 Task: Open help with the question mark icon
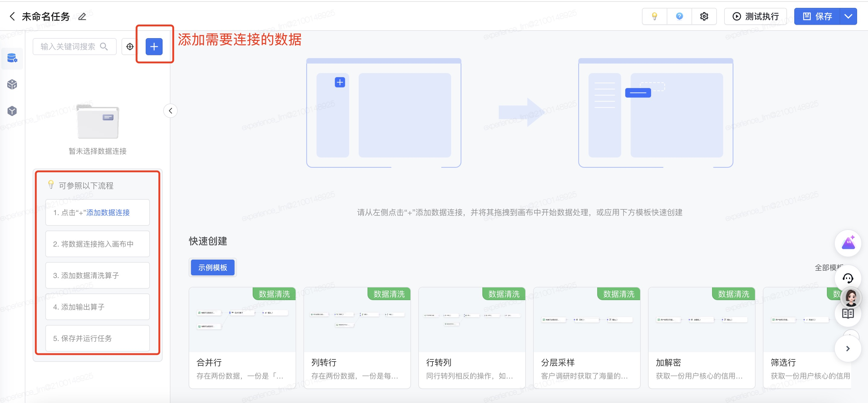(x=679, y=16)
